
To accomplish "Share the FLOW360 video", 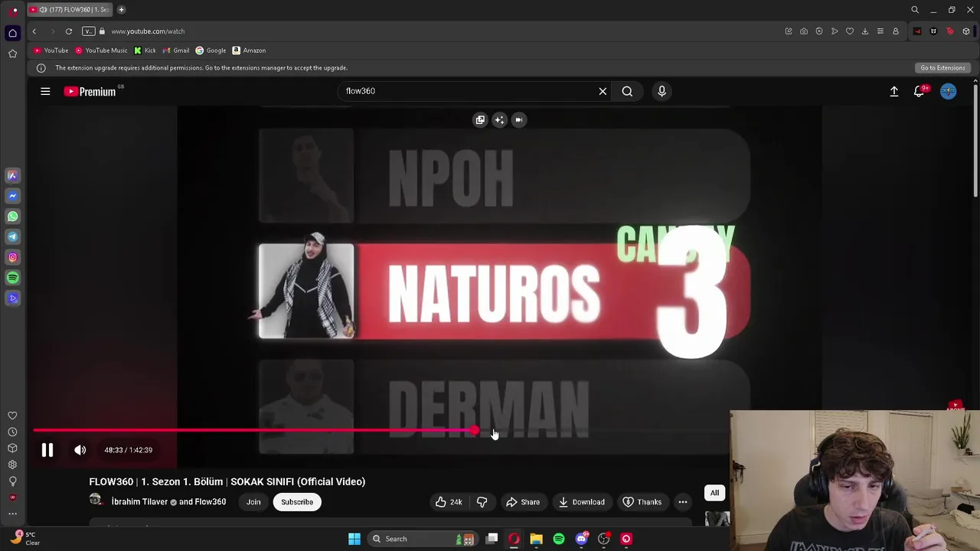I will (x=523, y=502).
